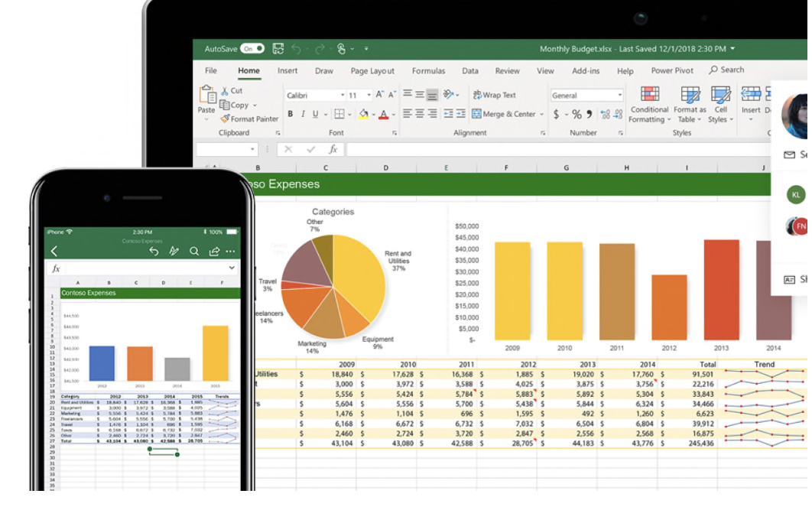Click the Redo arrow in title bar
This screenshot has height=523, width=812.
pyautogui.click(x=320, y=49)
